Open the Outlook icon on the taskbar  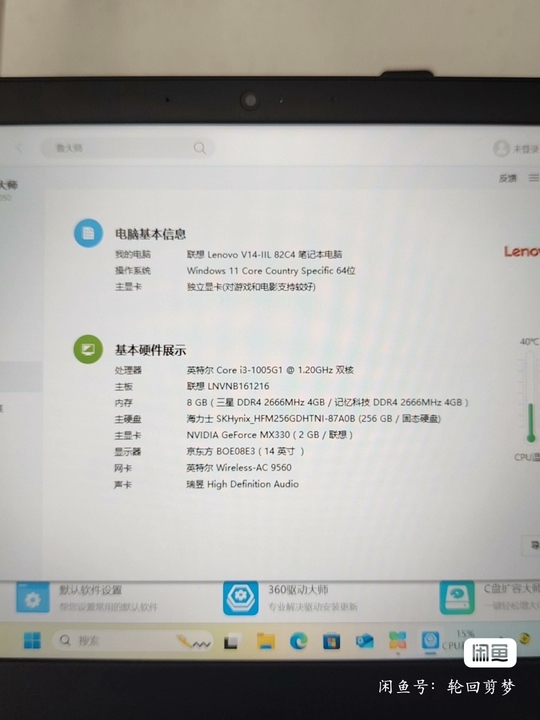click(365, 641)
